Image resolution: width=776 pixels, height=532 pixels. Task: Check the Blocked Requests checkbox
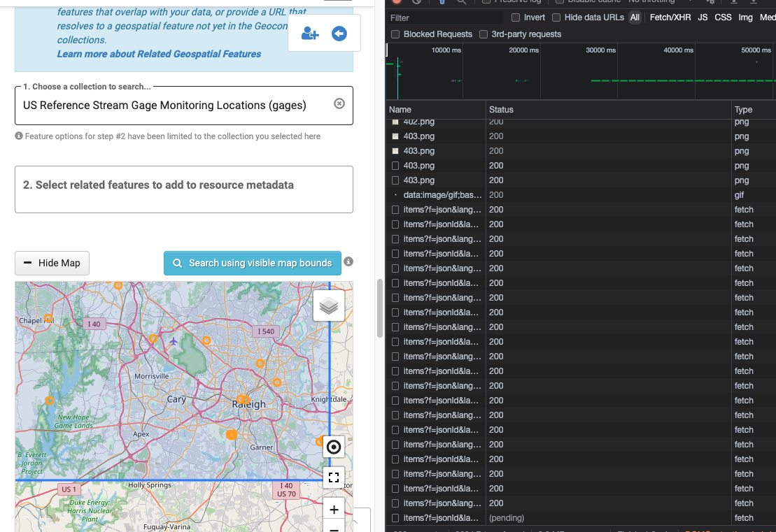coord(395,34)
